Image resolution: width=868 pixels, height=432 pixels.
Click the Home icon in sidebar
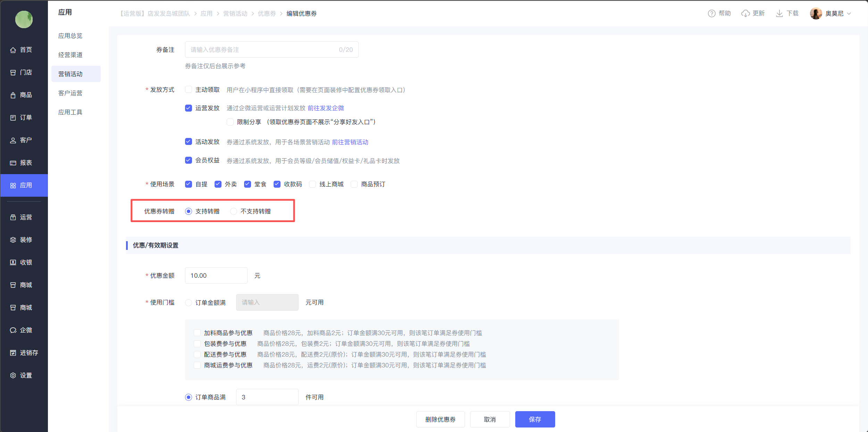pos(13,50)
